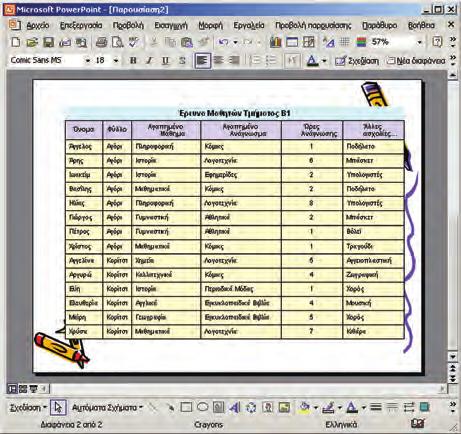
Task: Switch color/grayscale view icon
Action: pos(361,42)
